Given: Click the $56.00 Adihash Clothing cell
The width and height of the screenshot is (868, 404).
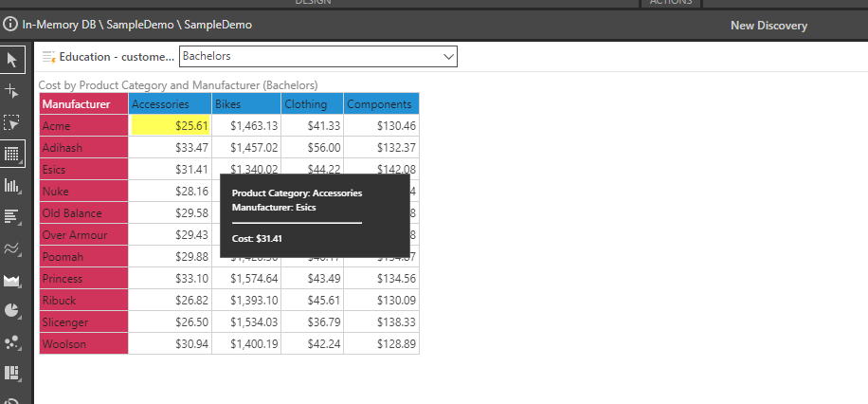Looking at the screenshot, I should (x=312, y=147).
